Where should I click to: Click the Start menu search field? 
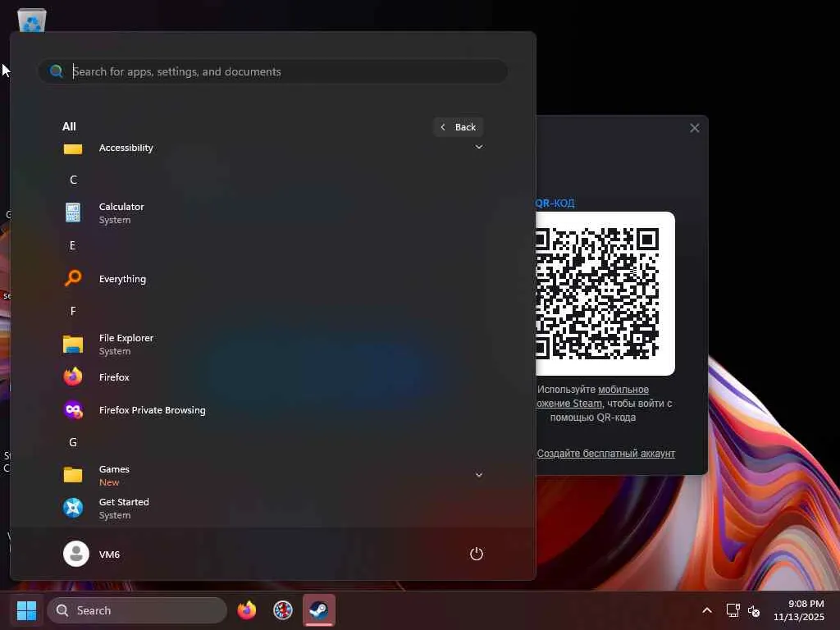click(272, 71)
